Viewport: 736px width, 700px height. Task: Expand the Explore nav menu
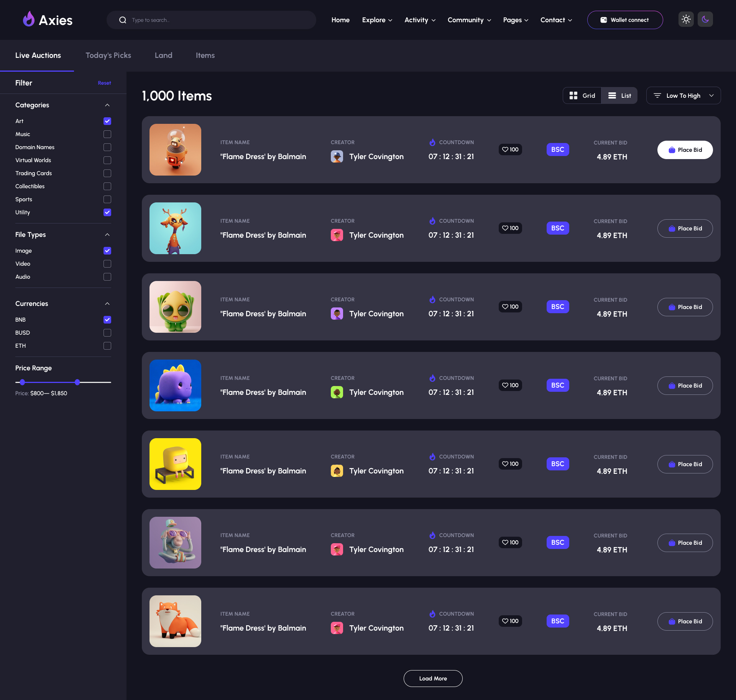(x=377, y=20)
